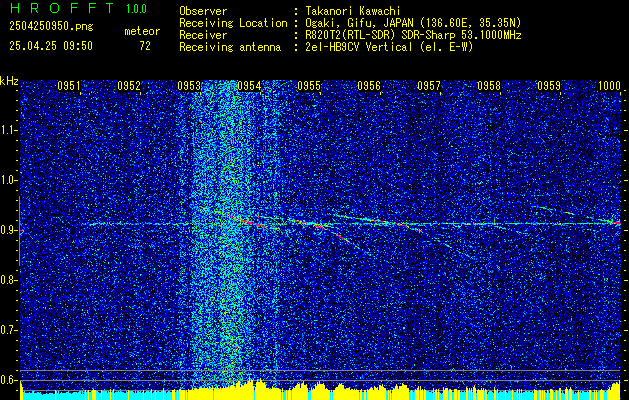Click the 1000 time marker

pos(609,86)
